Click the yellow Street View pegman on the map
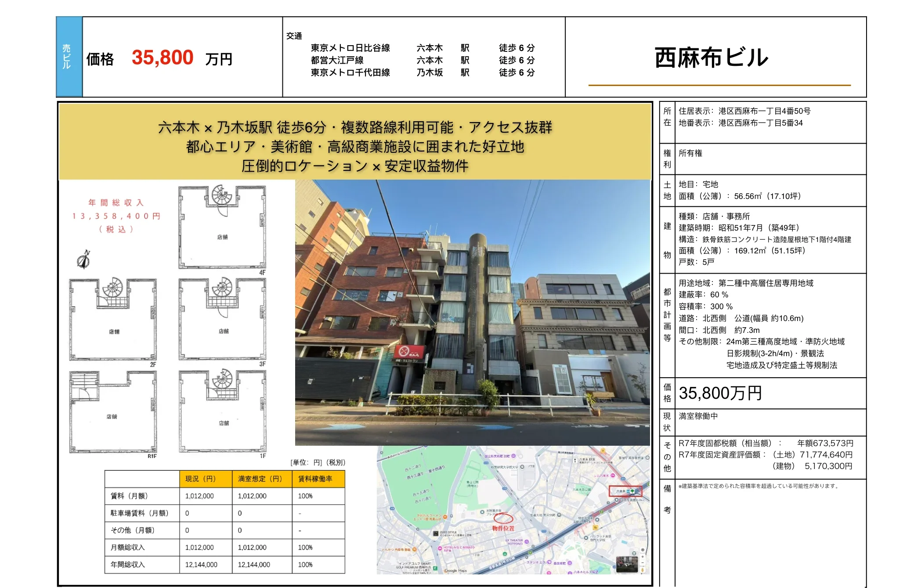This screenshot has height=588, width=903. tap(643, 570)
